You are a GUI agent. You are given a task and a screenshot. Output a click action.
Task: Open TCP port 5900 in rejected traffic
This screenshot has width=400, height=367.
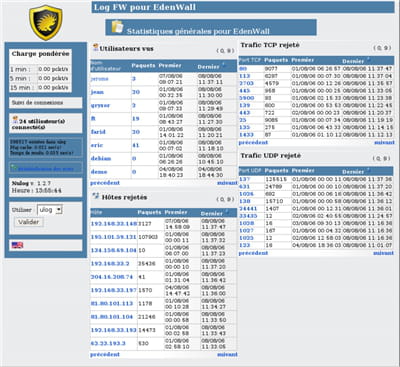247,98
